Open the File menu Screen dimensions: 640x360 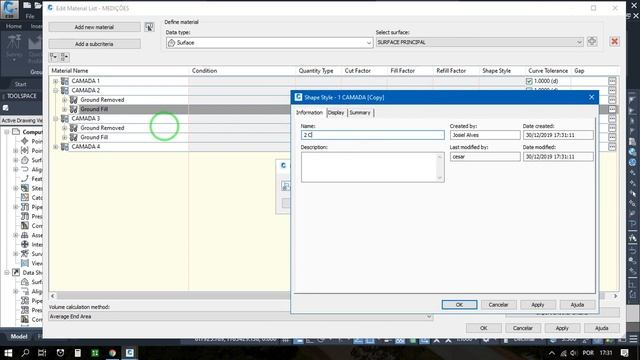click(x=30, y=16)
